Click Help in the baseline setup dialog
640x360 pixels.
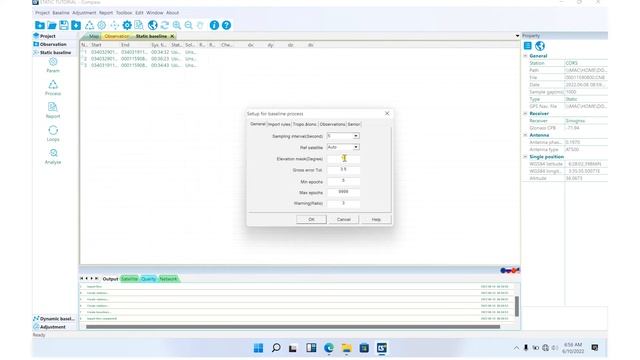coord(376,219)
